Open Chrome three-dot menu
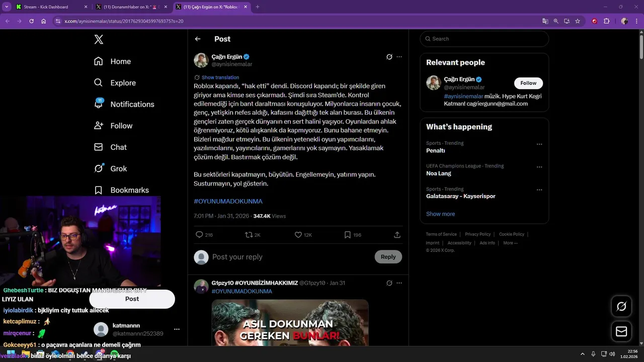This screenshot has height=362, width=644. [636, 21]
